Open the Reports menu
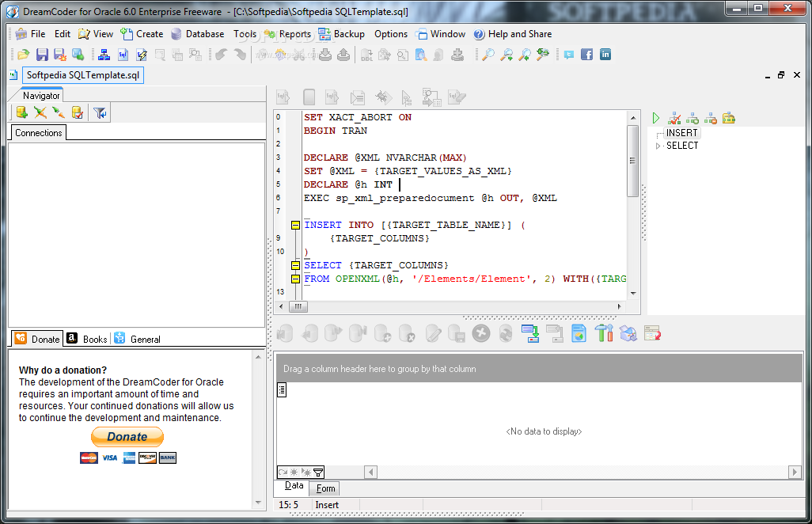 (x=287, y=34)
